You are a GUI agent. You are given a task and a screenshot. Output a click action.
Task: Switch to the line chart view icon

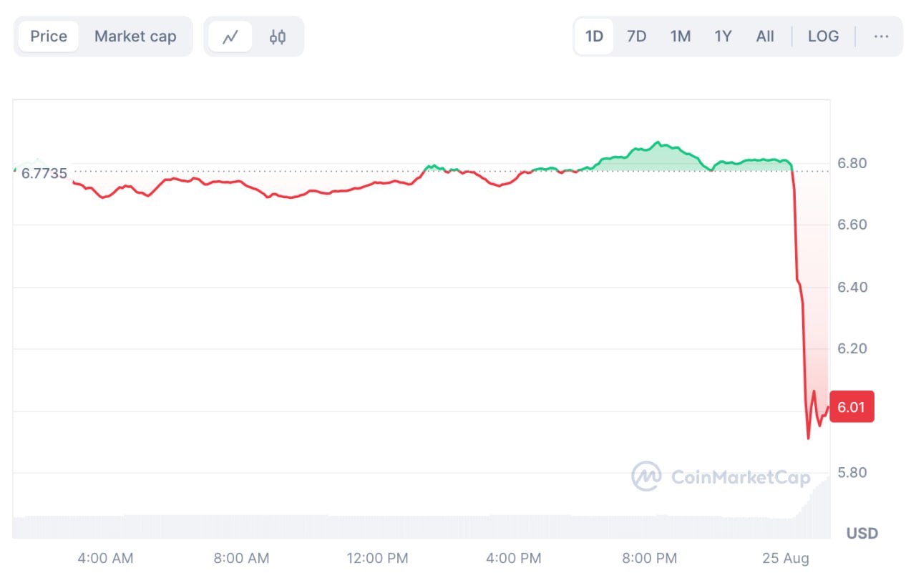[230, 36]
